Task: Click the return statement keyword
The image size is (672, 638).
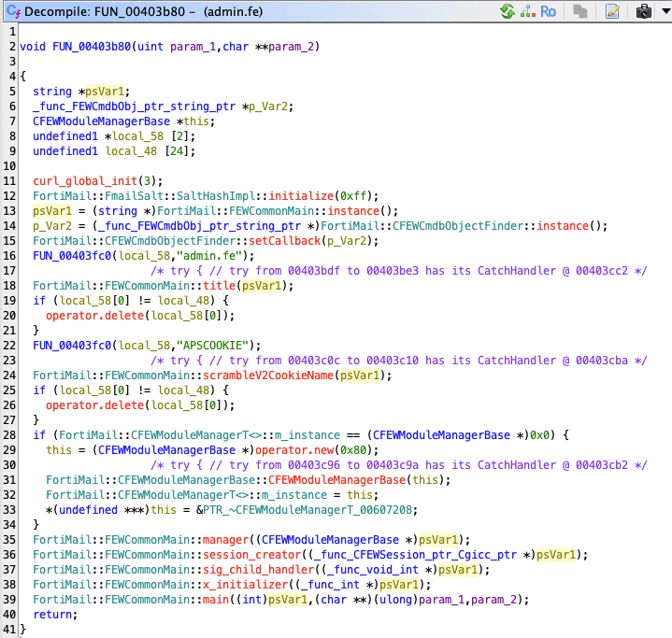Action: pos(54,614)
